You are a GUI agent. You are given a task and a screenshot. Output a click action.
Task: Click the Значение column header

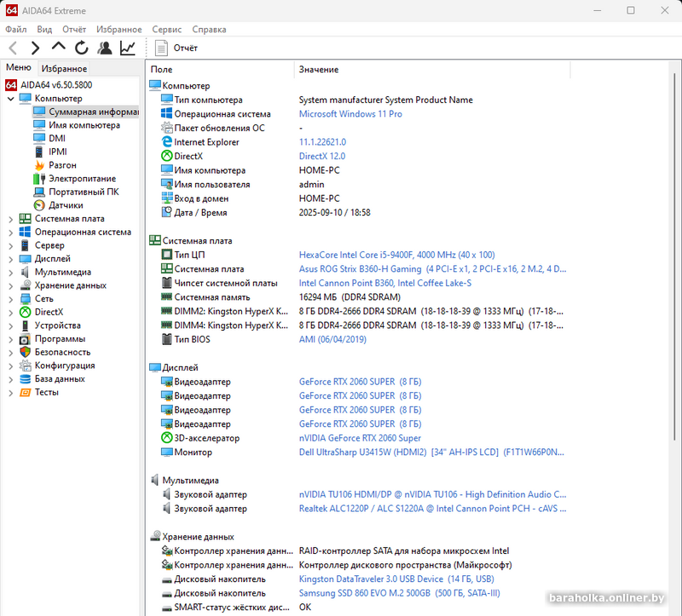432,70
